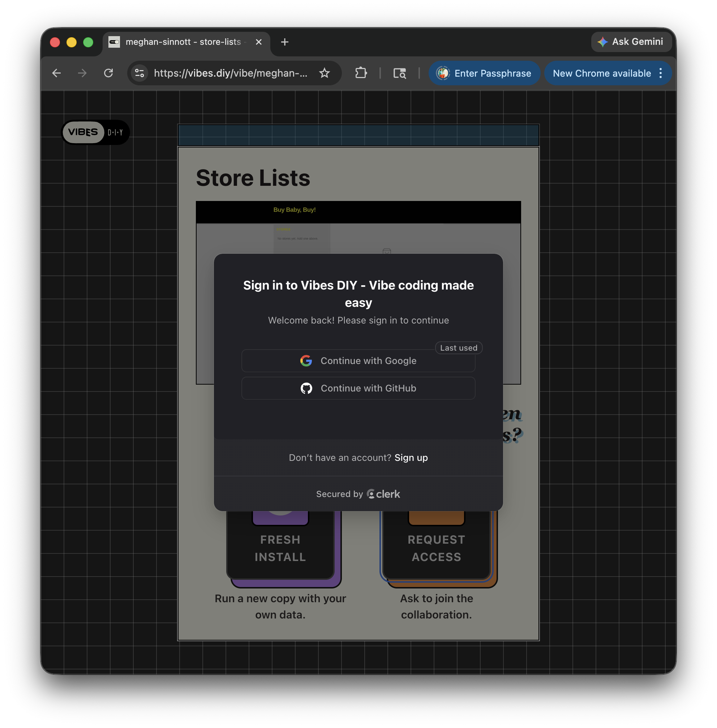
Task: Click the browser forward arrow
Action: 82,73
